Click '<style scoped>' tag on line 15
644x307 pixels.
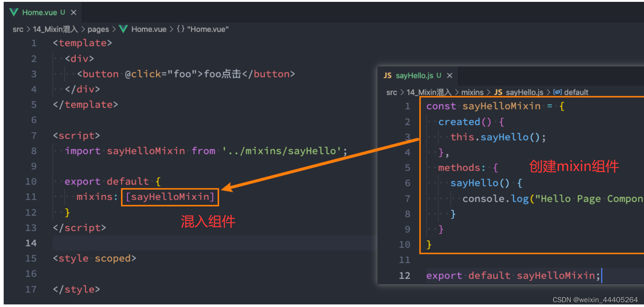[x=95, y=259]
